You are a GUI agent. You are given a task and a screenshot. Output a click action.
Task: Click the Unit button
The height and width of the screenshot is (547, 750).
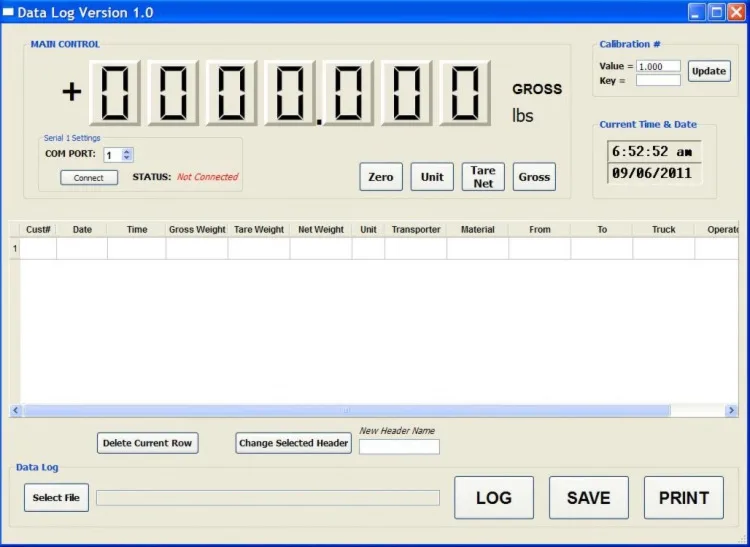pyautogui.click(x=432, y=177)
